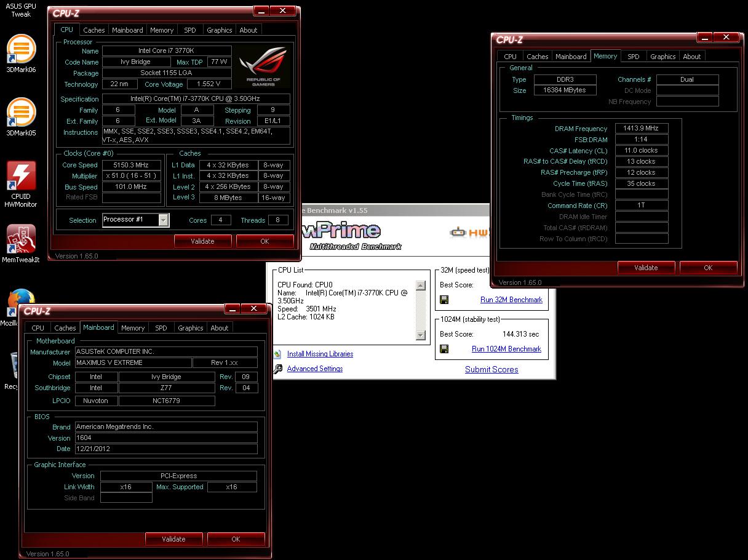748x560 pixels.
Task: Open the Submit Scores link
Action: coord(491,369)
